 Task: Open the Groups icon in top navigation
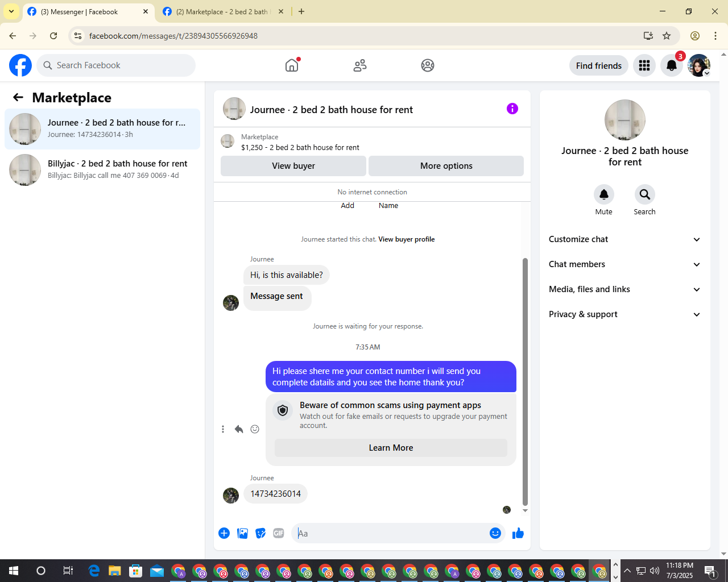(428, 65)
